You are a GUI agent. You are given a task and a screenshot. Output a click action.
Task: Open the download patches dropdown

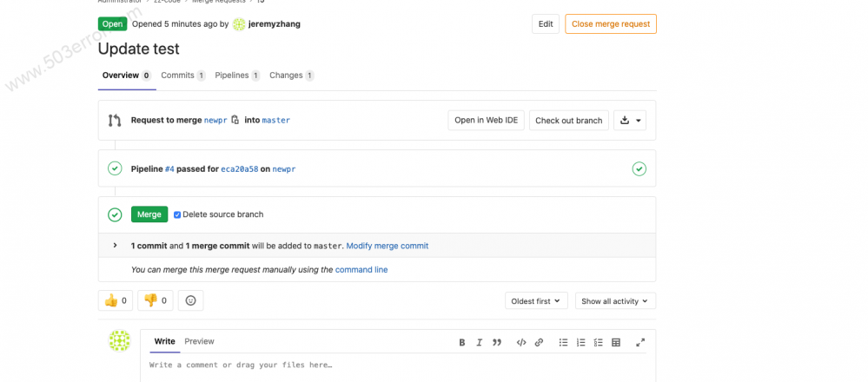click(x=630, y=120)
